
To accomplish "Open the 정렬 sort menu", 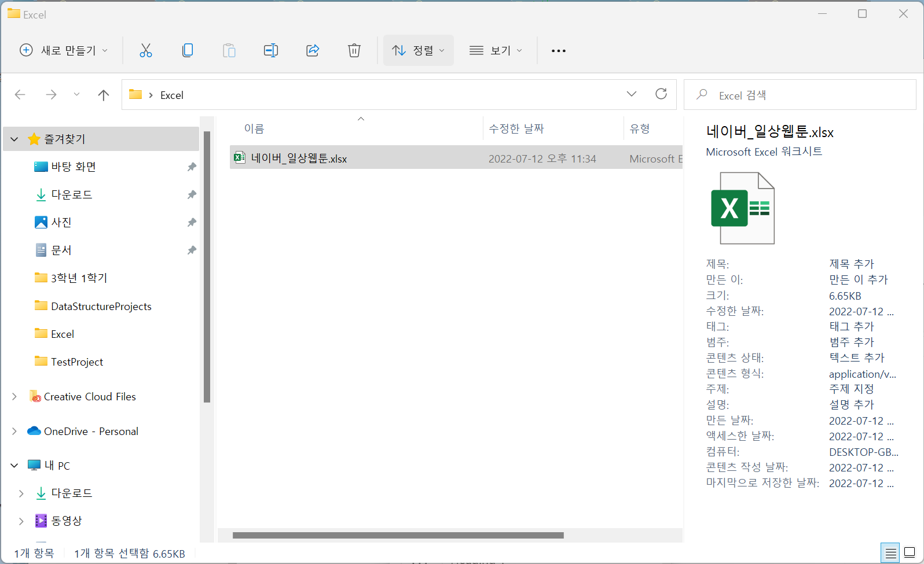I will point(419,50).
